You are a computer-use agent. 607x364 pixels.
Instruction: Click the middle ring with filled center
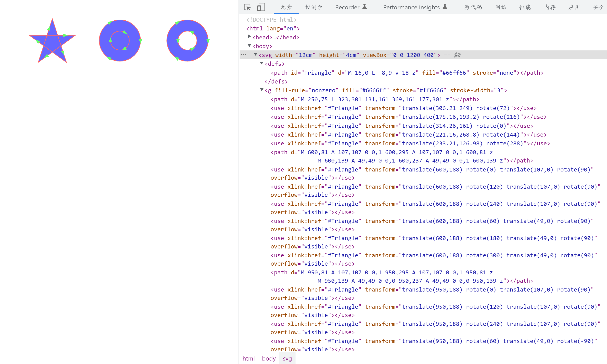coord(119,40)
